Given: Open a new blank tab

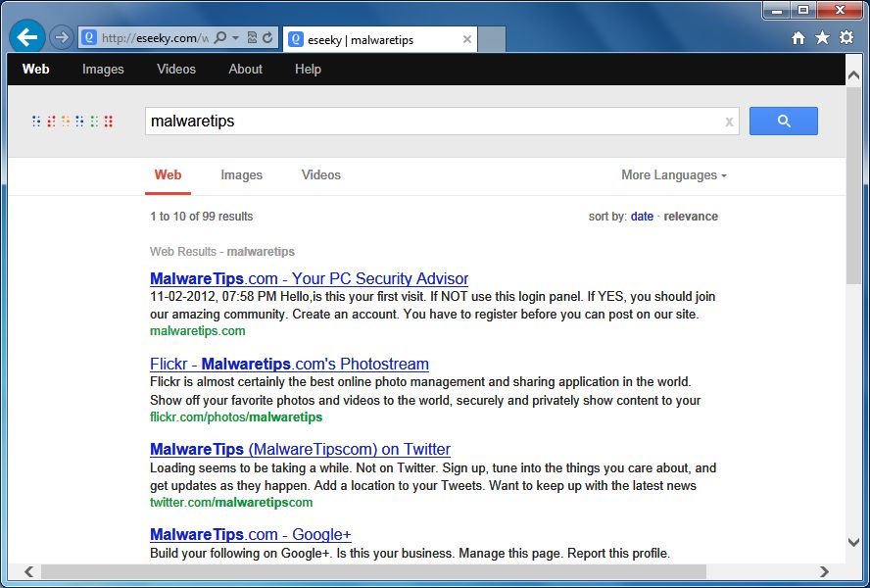Looking at the screenshot, I should point(491,40).
